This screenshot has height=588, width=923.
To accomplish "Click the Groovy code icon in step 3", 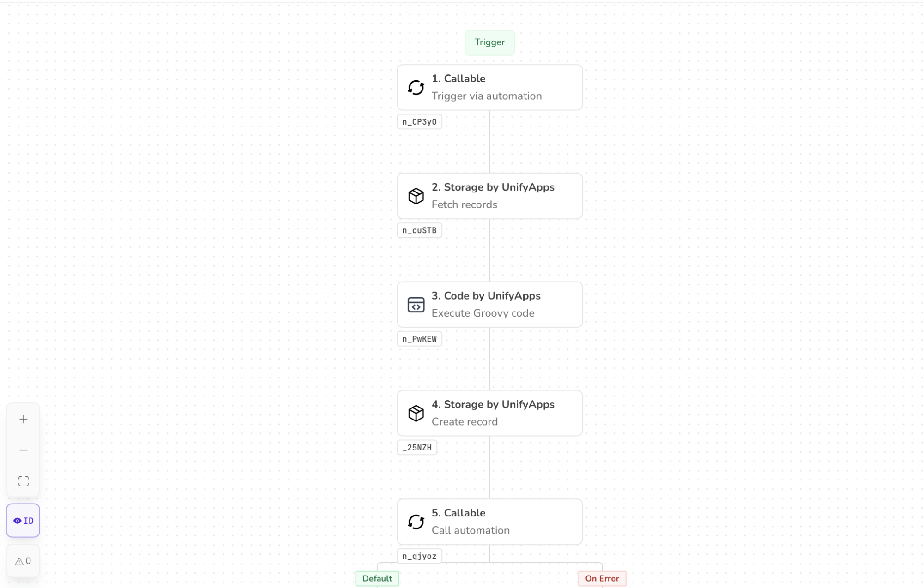I will [416, 305].
